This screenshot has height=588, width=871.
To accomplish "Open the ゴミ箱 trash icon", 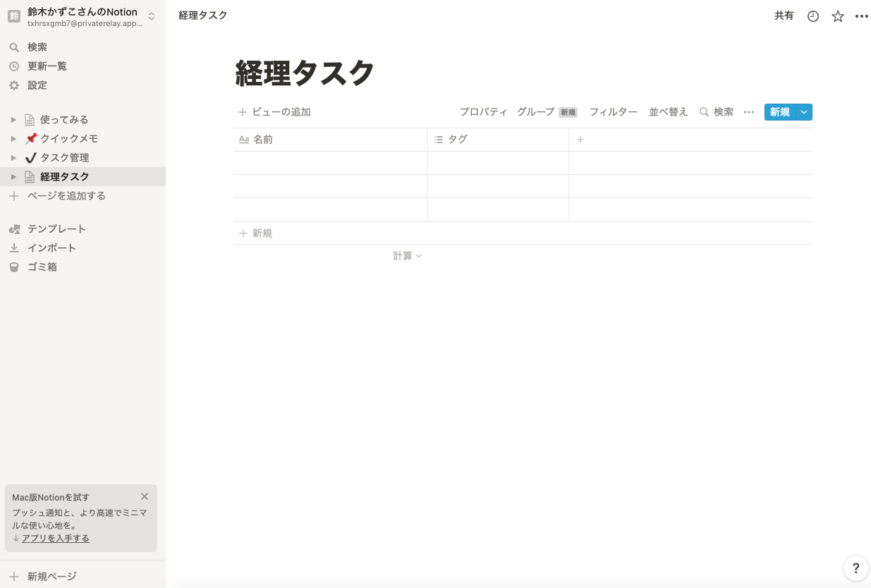I will [14, 267].
